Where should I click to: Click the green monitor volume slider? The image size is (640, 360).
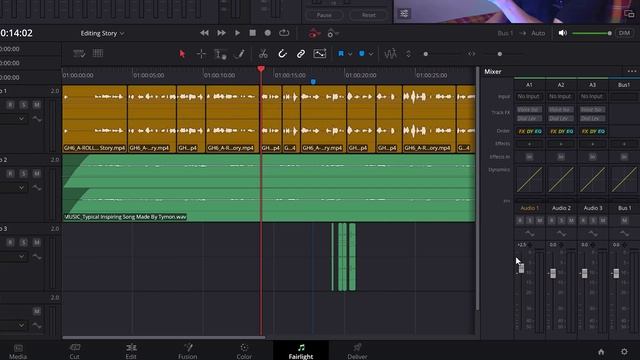coord(592,33)
